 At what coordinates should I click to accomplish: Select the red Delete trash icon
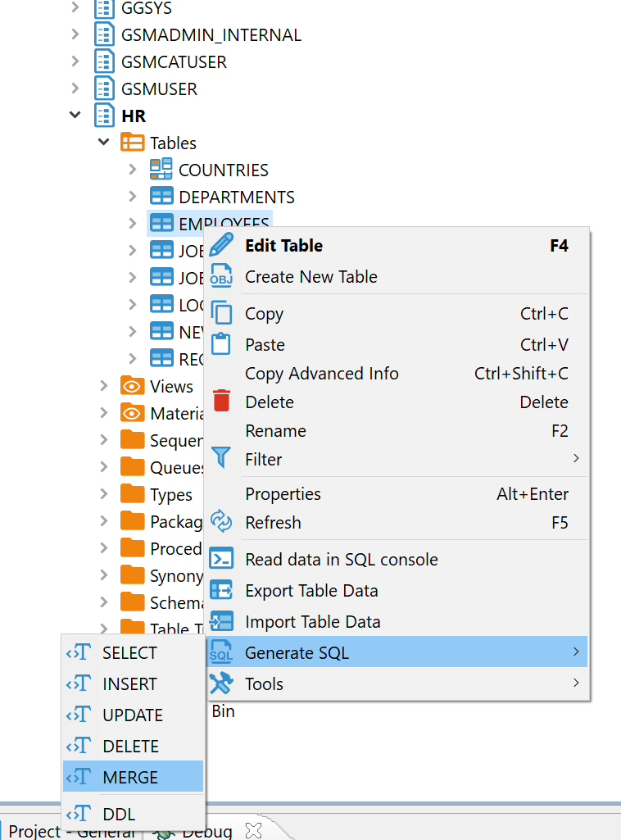(x=221, y=402)
